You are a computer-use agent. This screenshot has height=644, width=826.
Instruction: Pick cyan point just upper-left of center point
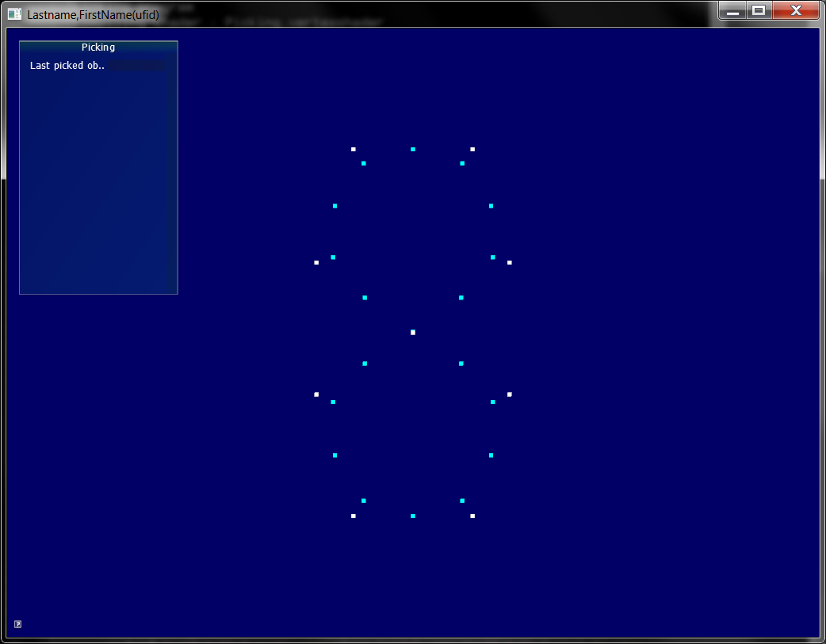365,298
